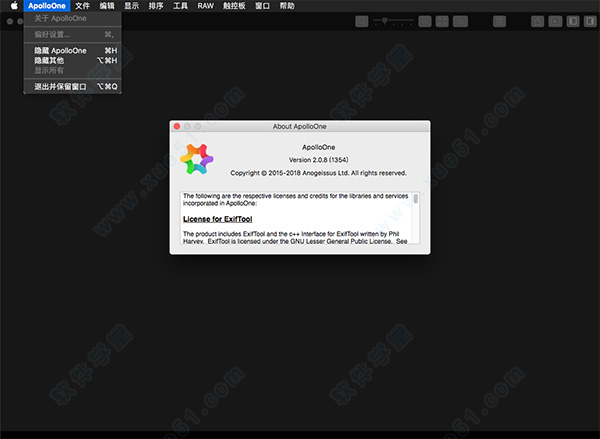Select 显示所有 menu item

tap(73, 70)
